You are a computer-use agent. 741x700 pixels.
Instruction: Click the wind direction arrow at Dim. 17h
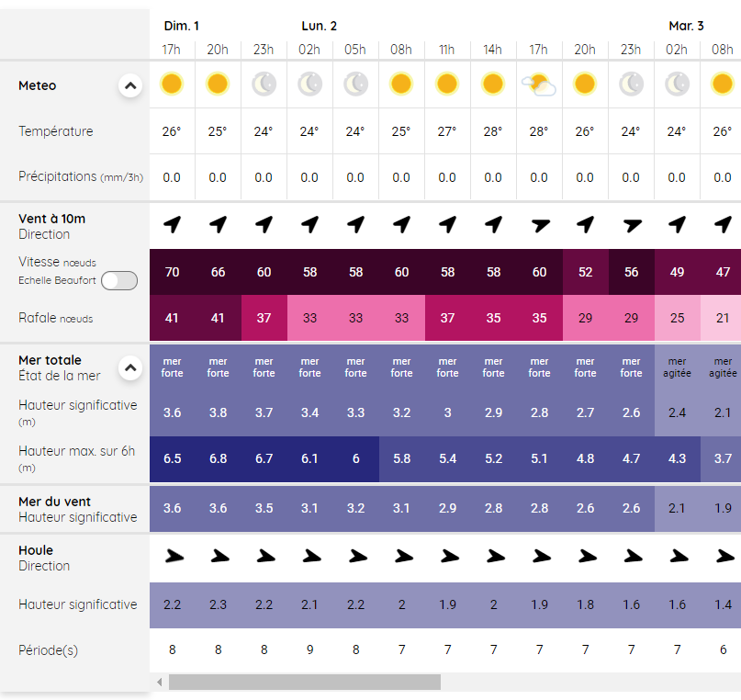[173, 224]
